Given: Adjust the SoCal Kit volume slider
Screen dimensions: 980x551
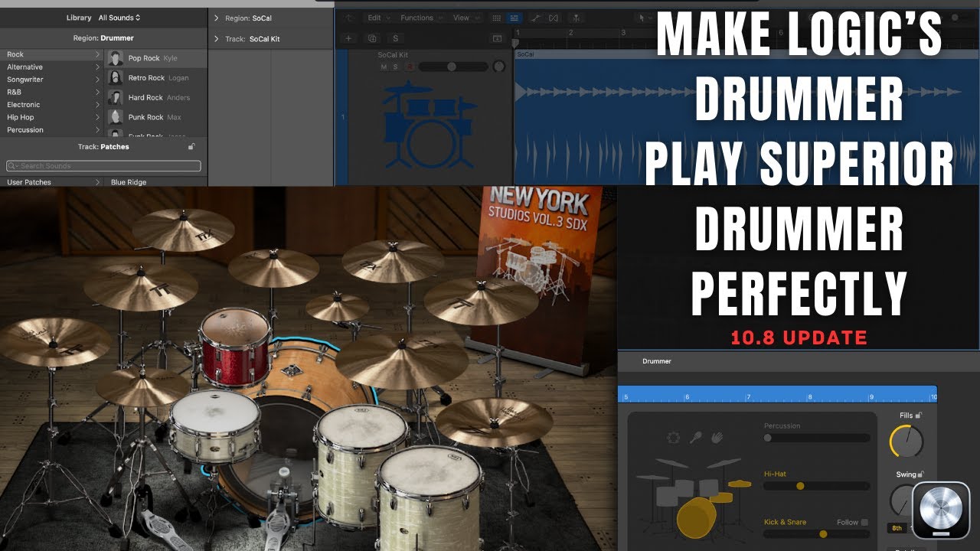Looking at the screenshot, I should [453, 67].
